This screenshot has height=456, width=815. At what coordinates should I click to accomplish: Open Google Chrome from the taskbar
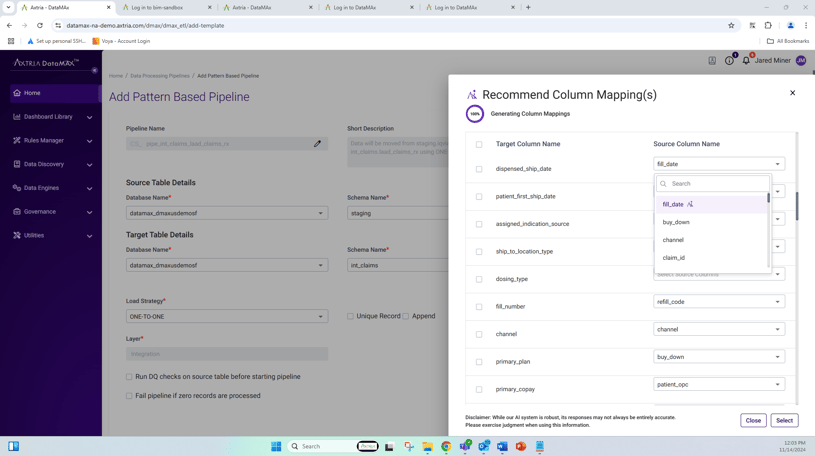[x=446, y=447]
